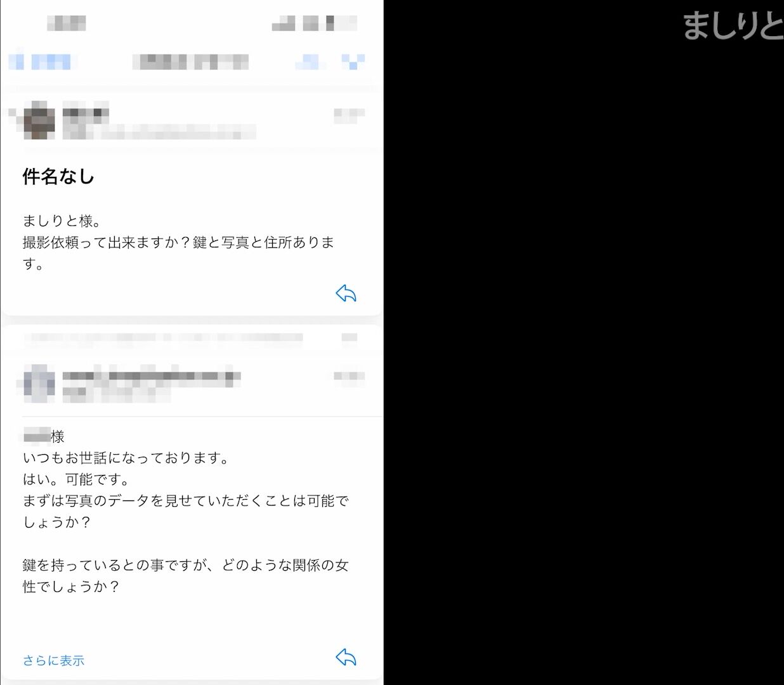Click the いつもお世話になっております reply text

[x=126, y=457]
